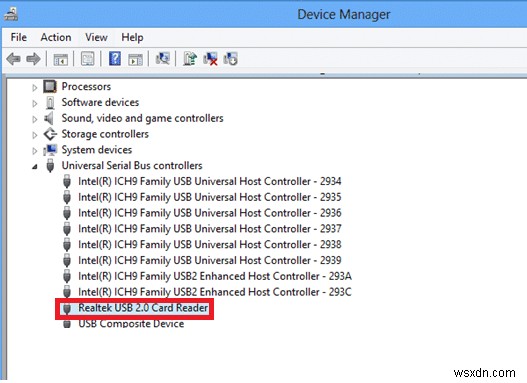
Task: Click USB icon beside USB Composite Device
Action: coord(67,324)
